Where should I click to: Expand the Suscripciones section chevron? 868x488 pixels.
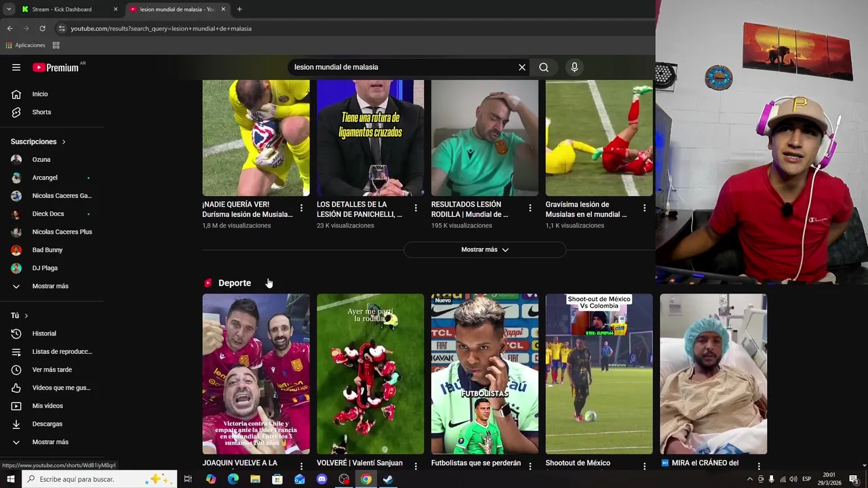point(64,142)
